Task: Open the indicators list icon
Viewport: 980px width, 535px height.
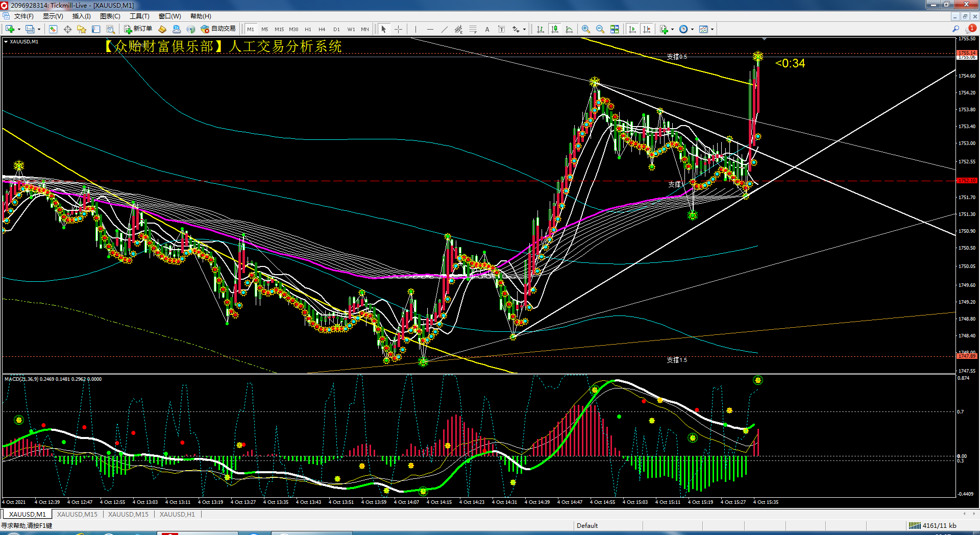Action: click(x=664, y=29)
